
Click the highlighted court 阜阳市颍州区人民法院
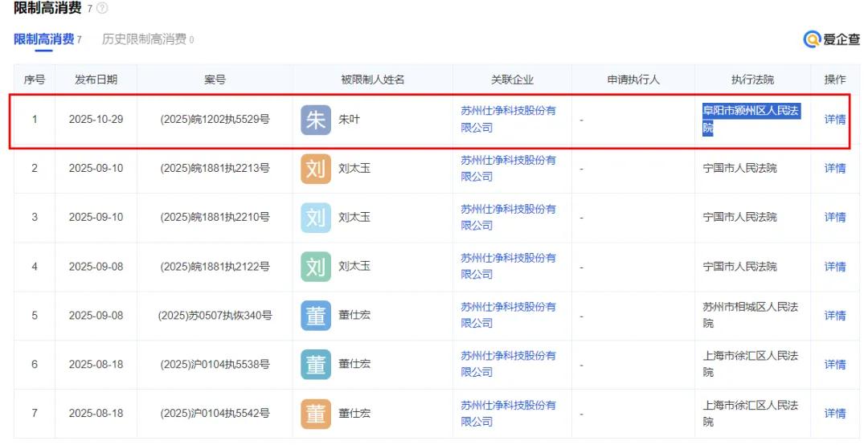click(751, 119)
